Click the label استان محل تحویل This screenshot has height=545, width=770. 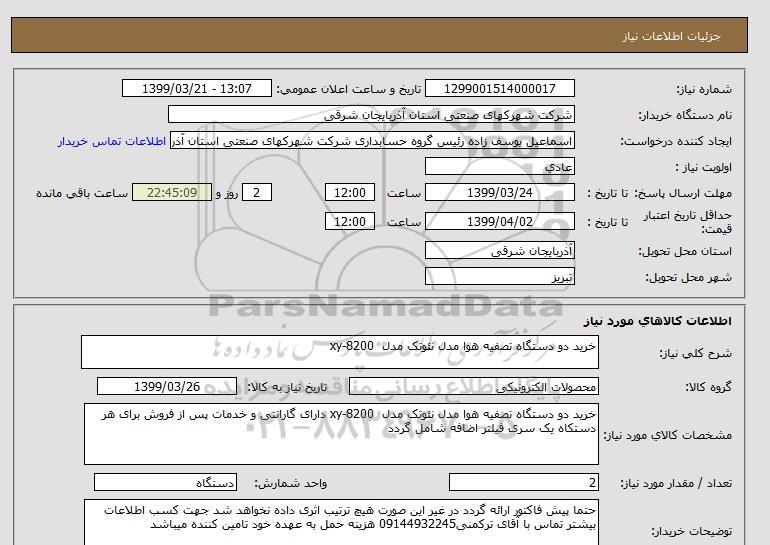(685, 251)
